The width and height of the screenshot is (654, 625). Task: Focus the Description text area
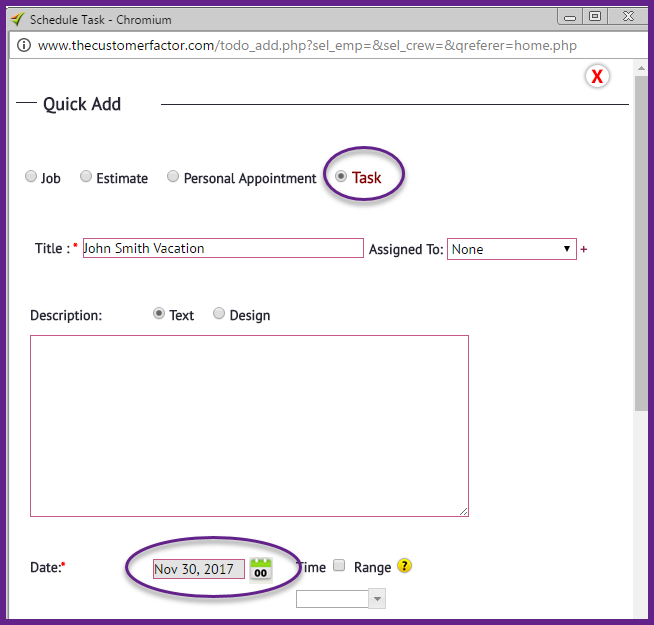coord(249,426)
